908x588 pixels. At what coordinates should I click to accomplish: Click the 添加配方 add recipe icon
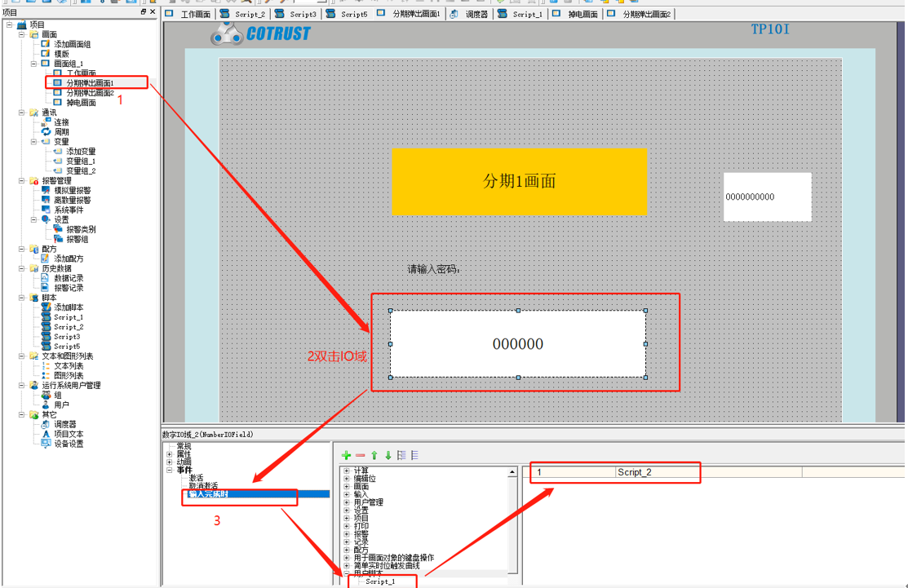[x=46, y=259]
